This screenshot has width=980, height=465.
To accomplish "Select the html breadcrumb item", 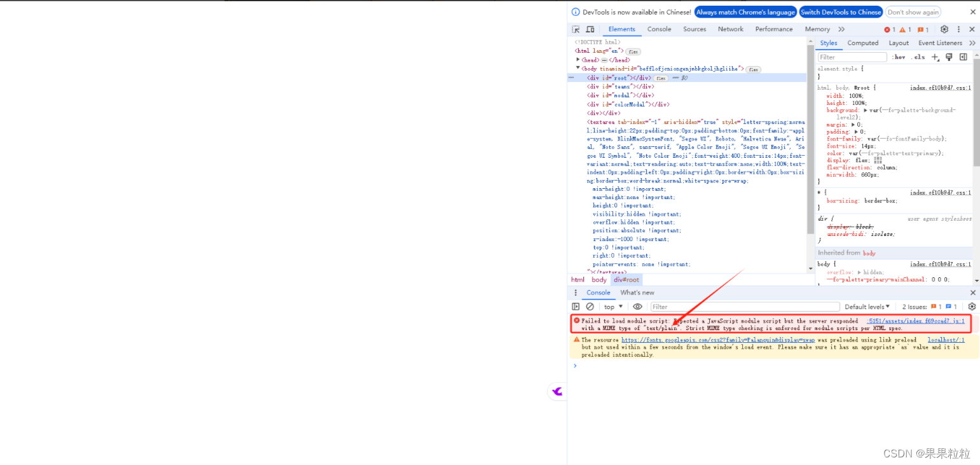I will coord(577,280).
